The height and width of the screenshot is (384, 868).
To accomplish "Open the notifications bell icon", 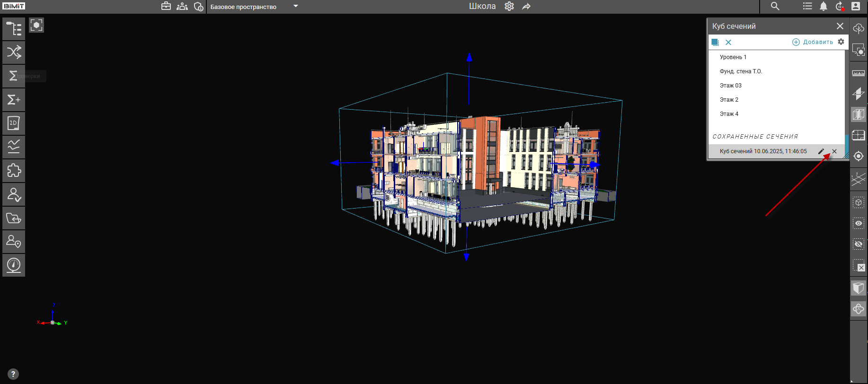I will (824, 6).
